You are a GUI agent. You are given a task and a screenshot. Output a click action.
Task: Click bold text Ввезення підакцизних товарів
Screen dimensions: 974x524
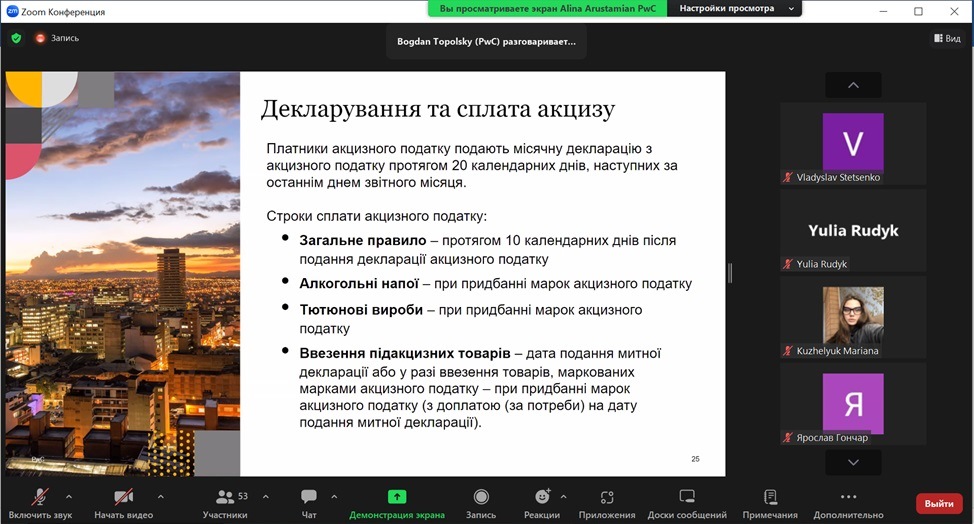tap(405, 353)
